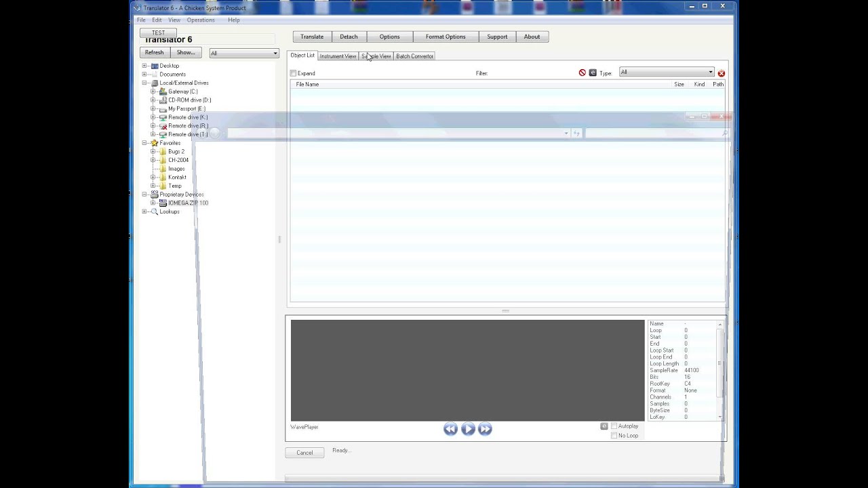
Task: Open the File menu
Action: click(141, 20)
